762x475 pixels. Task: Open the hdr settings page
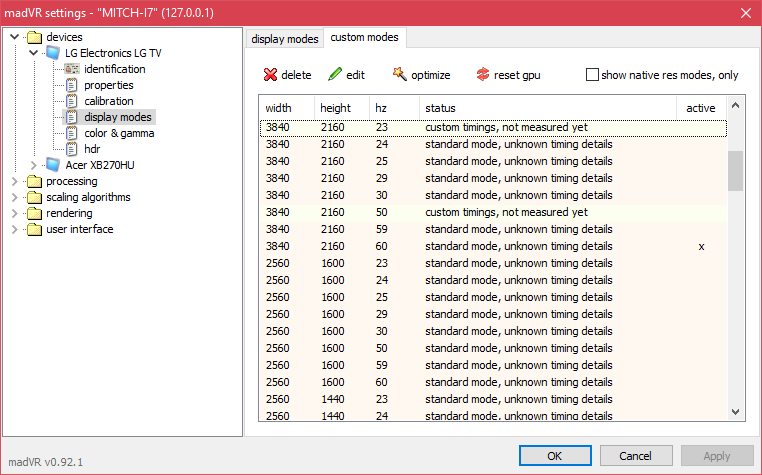pyautogui.click(x=92, y=149)
